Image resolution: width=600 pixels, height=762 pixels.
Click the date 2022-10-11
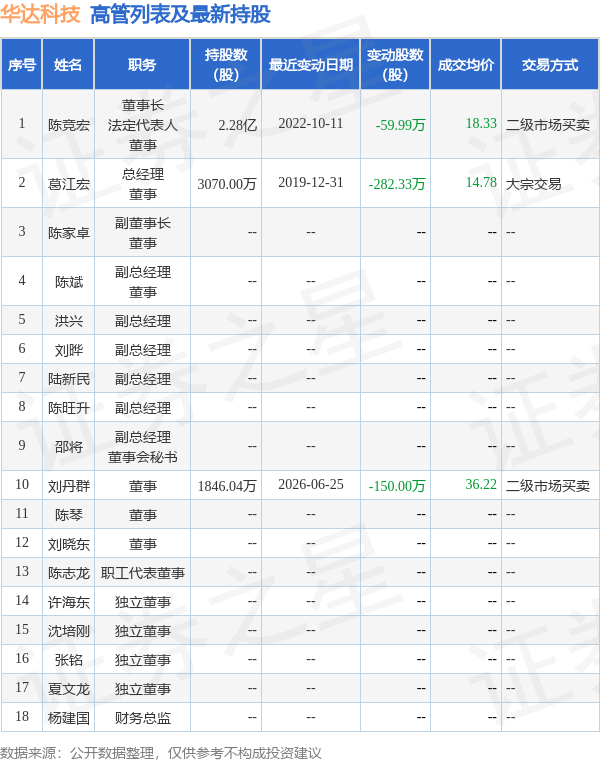pos(310,123)
